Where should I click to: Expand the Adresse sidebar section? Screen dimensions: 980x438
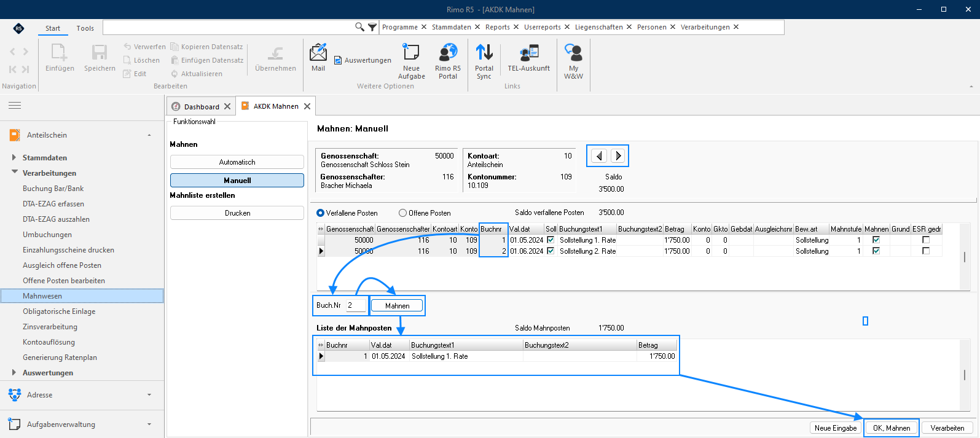point(149,395)
